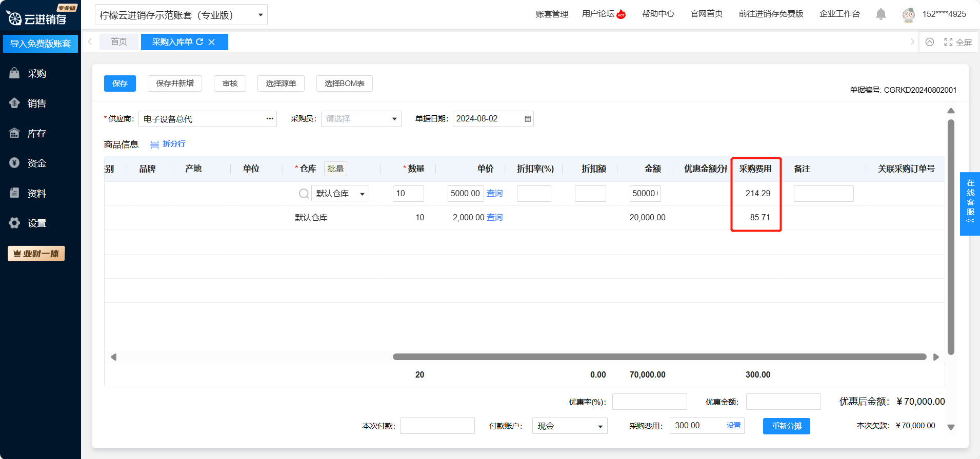Image resolution: width=980 pixels, height=459 pixels.
Task: Click the 拆分行 split-row icon
Action: pyautogui.click(x=154, y=144)
